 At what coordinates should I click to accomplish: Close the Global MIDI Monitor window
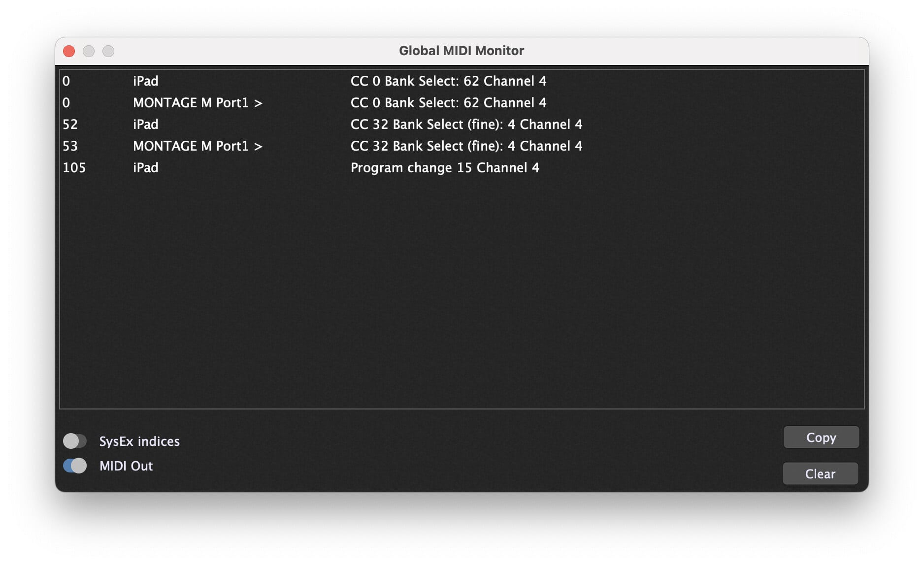69,51
